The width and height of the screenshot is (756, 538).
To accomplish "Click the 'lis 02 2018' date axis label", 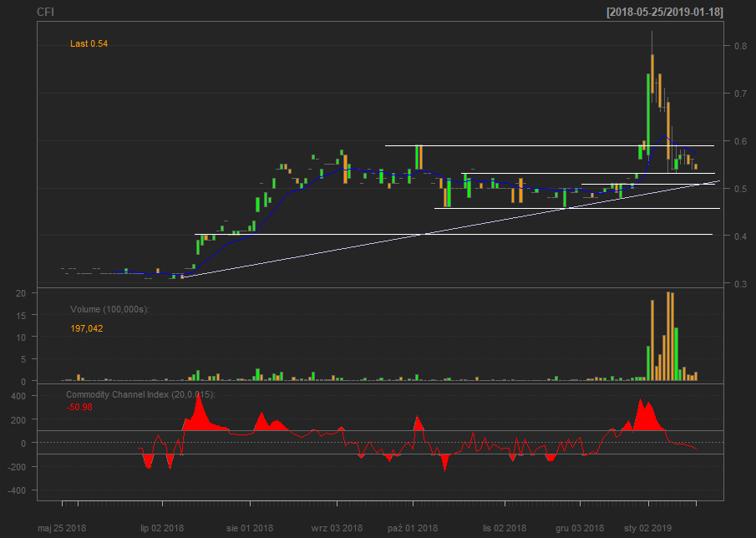I will point(505,528).
